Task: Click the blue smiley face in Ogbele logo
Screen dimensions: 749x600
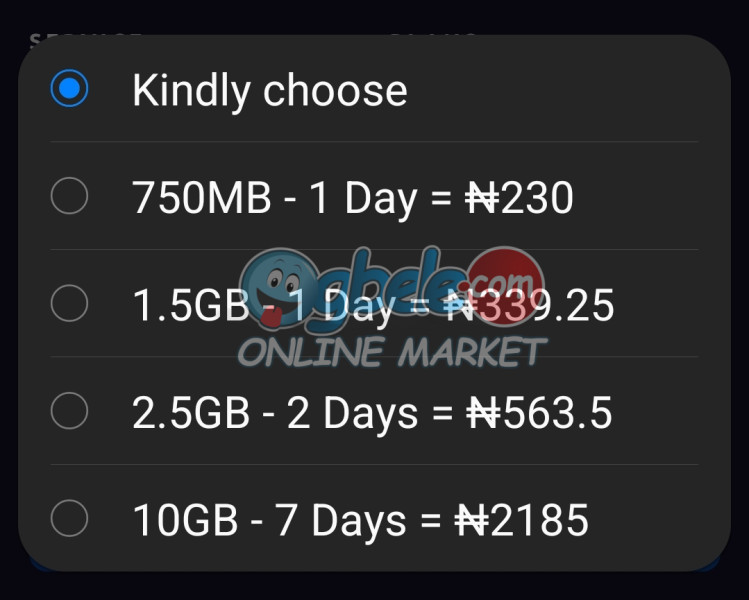Action: click(279, 288)
